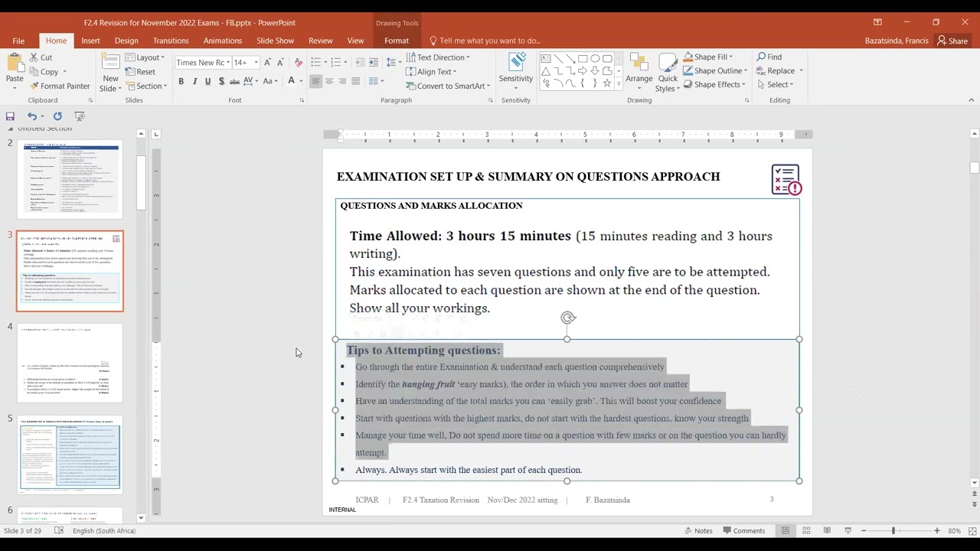Toggle italic formatting
Viewport: 980px width, 551px height.
tap(194, 81)
